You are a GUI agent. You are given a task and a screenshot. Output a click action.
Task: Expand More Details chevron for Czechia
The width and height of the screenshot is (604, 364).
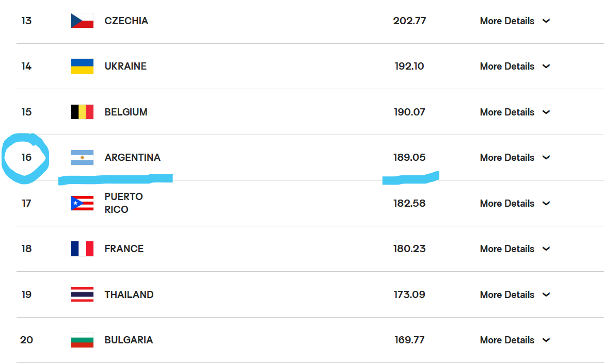[546, 21]
